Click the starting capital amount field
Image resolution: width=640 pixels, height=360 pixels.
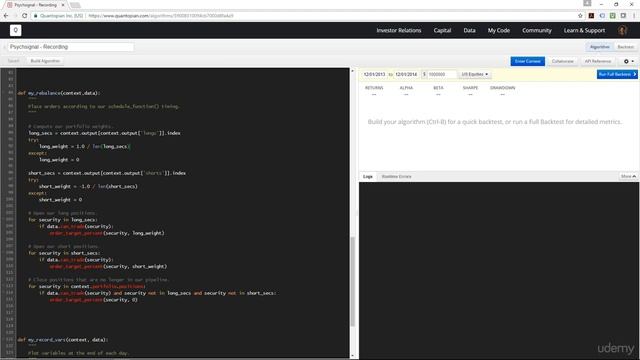click(442, 74)
